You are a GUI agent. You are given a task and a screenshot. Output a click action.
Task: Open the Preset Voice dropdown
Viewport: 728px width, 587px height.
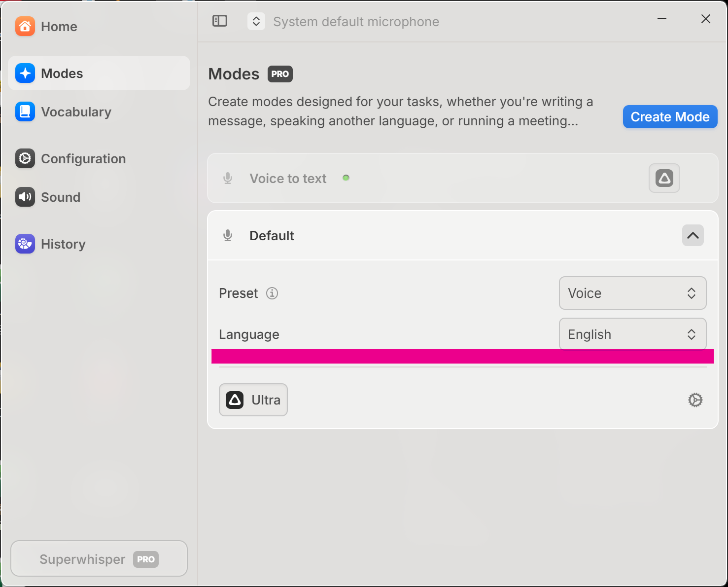[632, 293]
